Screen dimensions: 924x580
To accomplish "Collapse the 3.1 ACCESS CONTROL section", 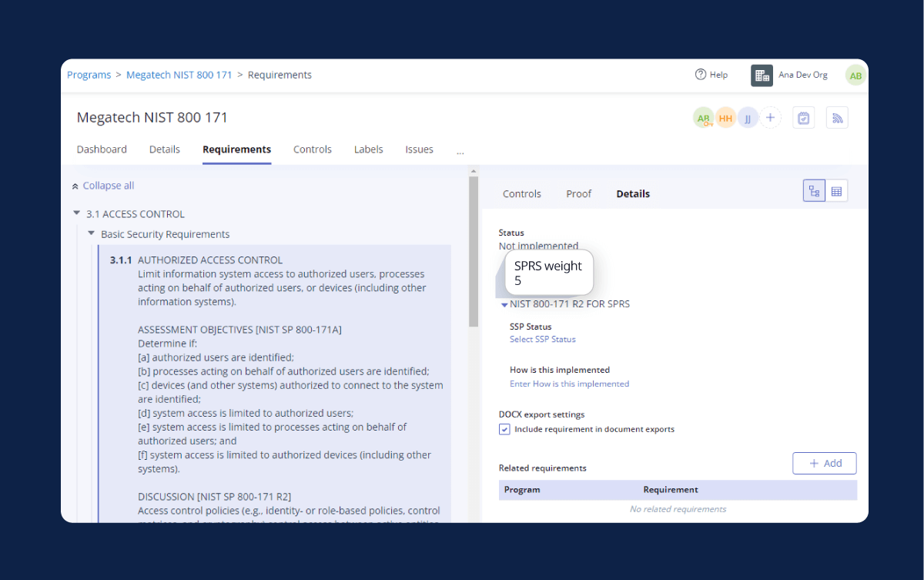I will (x=76, y=213).
